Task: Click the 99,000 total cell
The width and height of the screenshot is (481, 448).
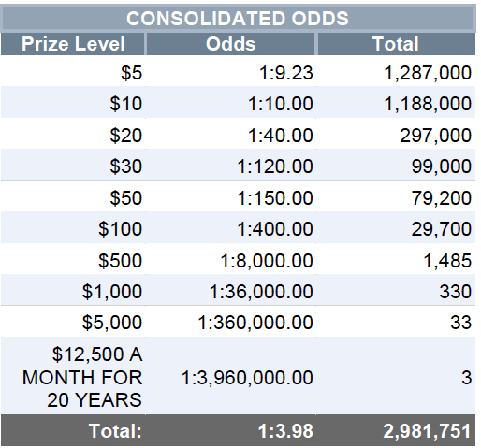Action: pyautogui.click(x=396, y=166)
